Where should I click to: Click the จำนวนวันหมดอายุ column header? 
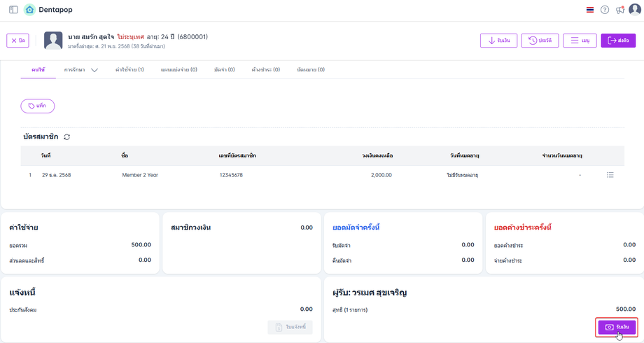click(562, 155)
